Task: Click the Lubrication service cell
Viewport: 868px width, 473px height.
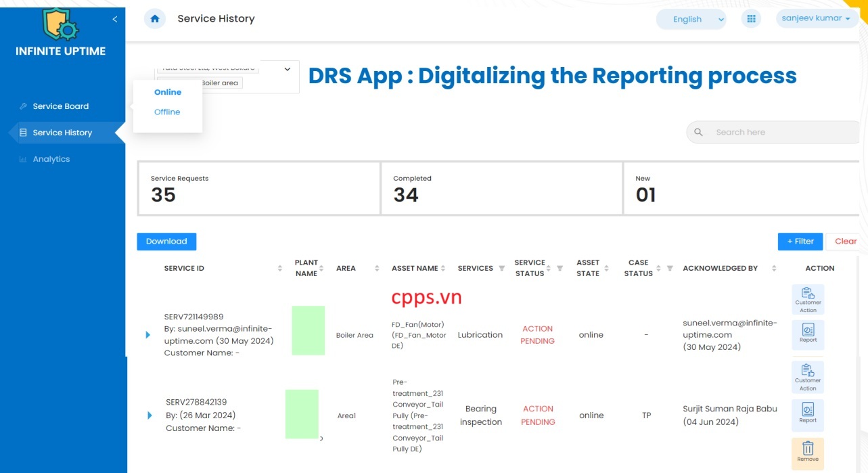Action: coord(480,335)
